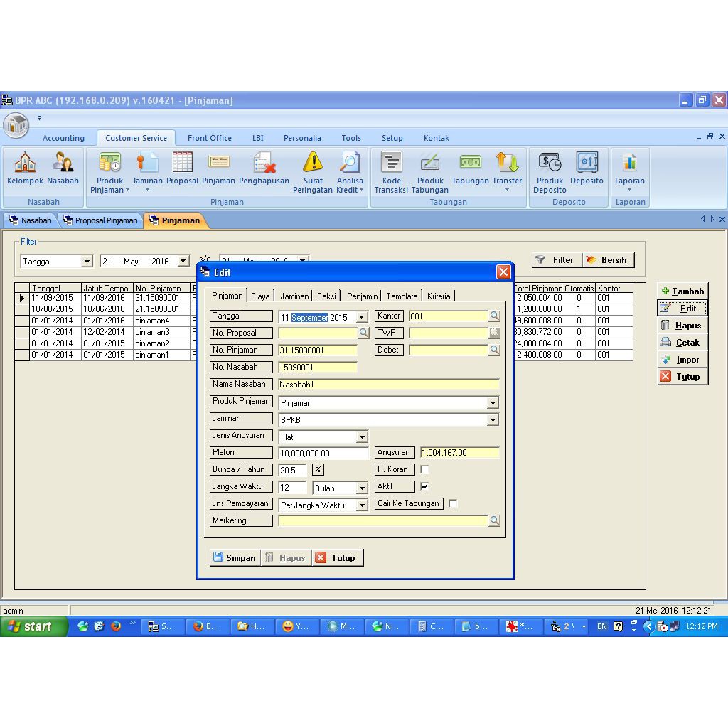Expand the Jns Pembayaran dropdown
The image size is (728, 728).
(x=362, y=505)
